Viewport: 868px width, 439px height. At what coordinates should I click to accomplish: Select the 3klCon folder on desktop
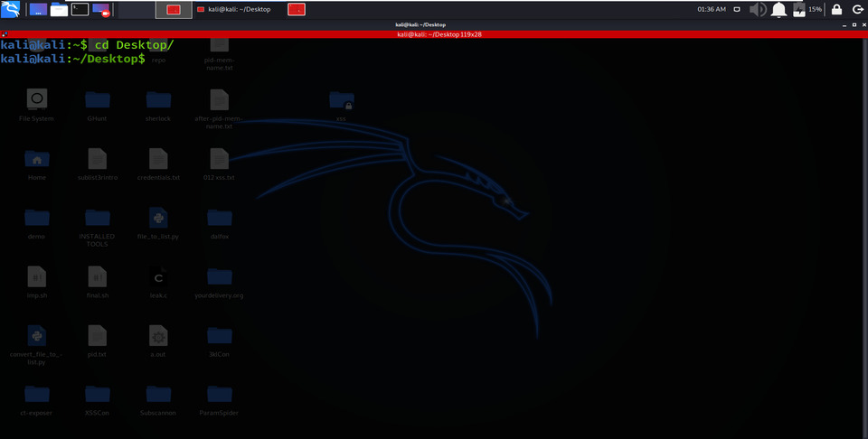point(219,341)
